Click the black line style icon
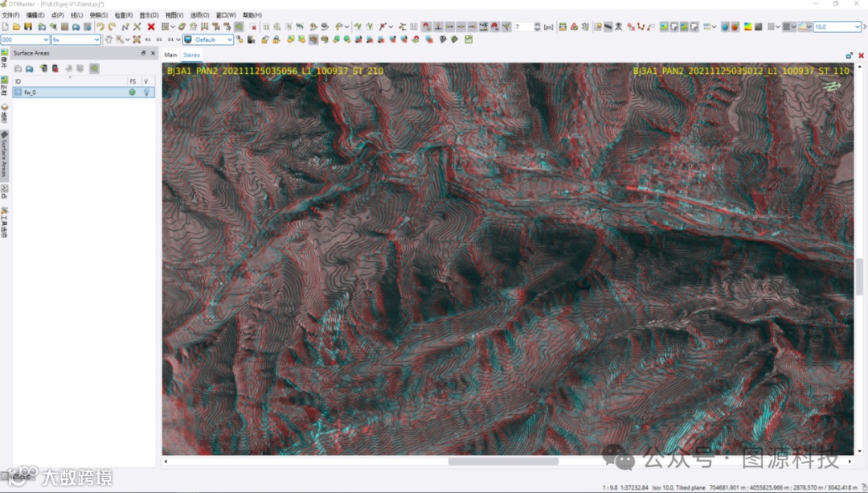 coord(608,27)
